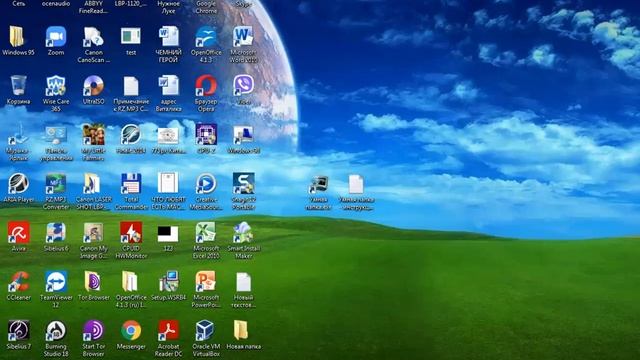Select the Умная папка -инструкц file
Screen dimensions: 640x360
tap(356, 184)
